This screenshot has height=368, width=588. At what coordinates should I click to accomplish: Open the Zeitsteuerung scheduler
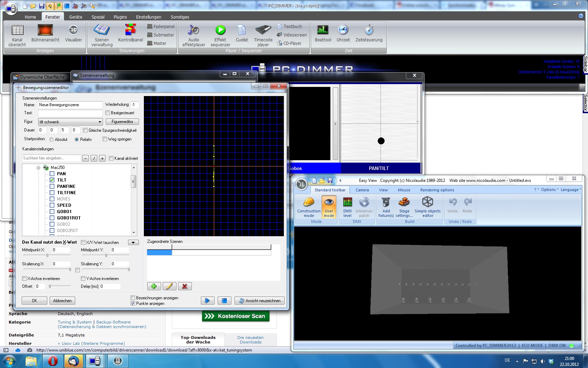(x=369, y=33)
